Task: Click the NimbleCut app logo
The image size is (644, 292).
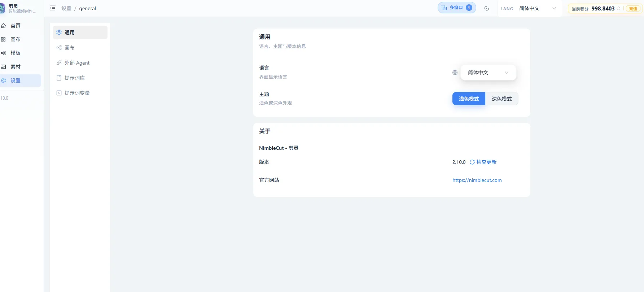Action: pos(2,8)
